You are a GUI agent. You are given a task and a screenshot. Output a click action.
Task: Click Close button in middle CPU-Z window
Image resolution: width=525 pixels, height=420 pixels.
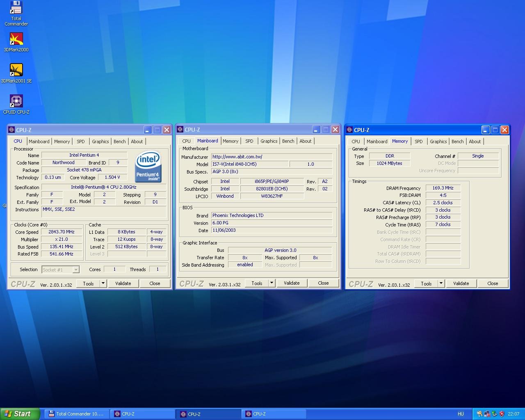pos(323,283)
